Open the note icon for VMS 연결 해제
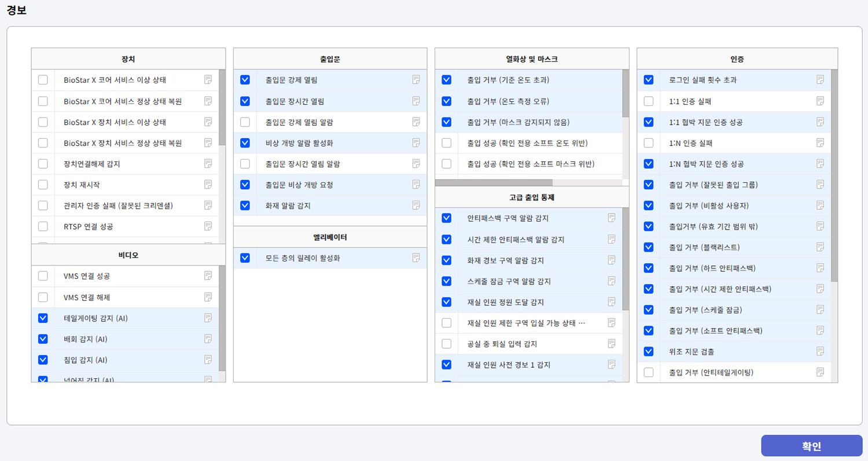This screenshot has height=461, width=868. pyautogui.click(x=208, y=297)
